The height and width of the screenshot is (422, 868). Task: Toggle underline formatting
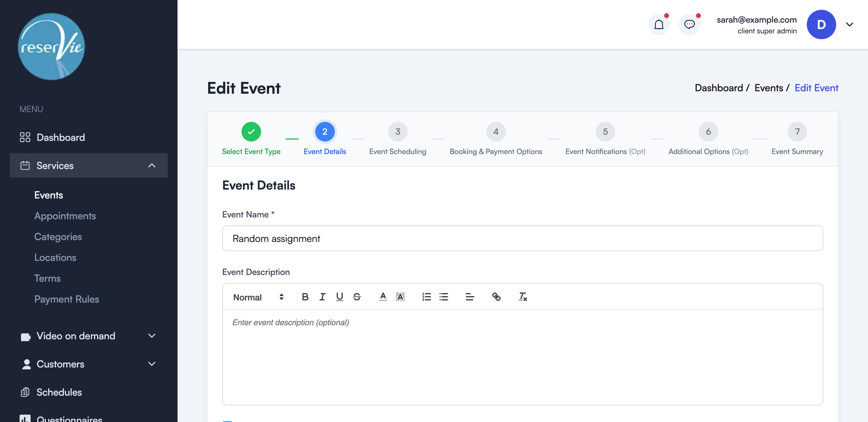[x=339, y=297]
